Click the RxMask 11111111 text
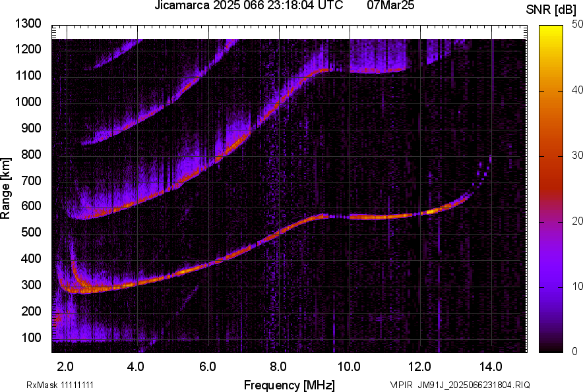The height and width of the screenshot is (392, 583). (60, 385)
